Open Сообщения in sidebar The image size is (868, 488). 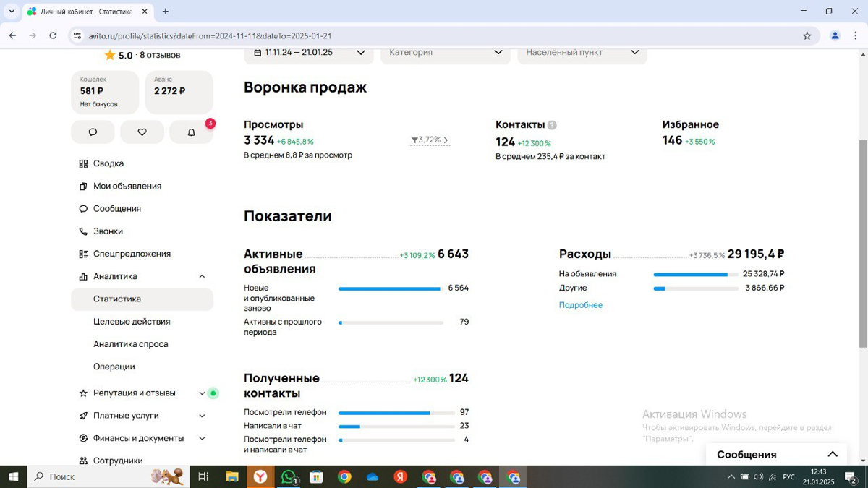(117, 208)
